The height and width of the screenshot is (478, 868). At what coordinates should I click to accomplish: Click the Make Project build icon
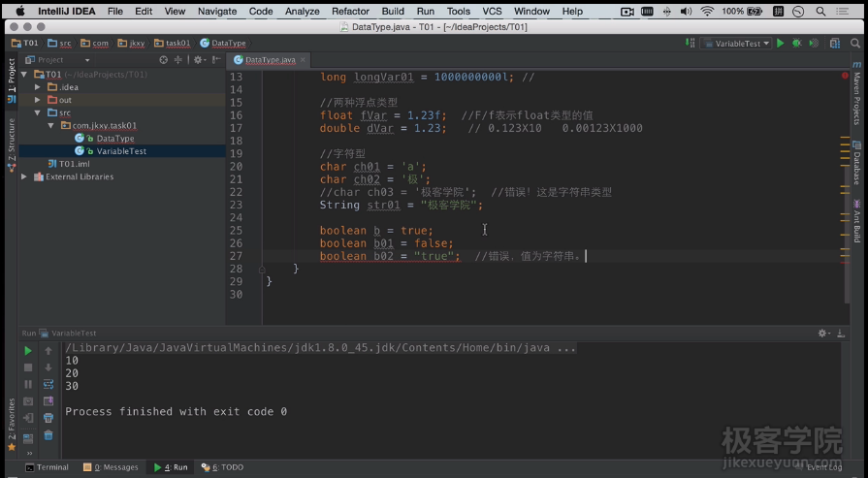[691, 44]
